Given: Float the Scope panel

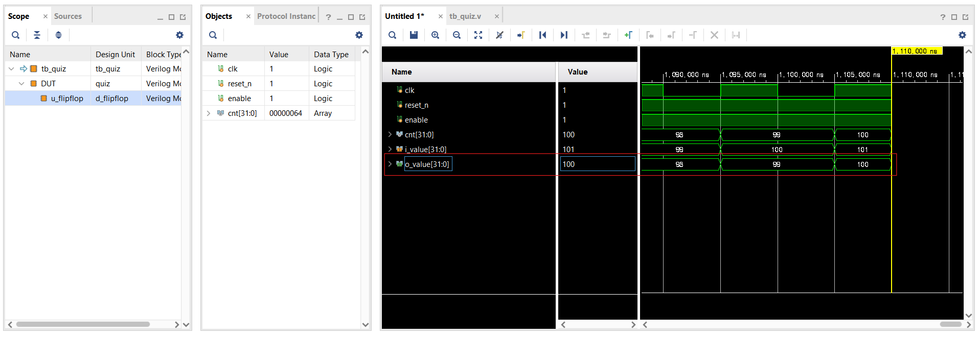Looking at the screenshot, I should [183, 17].
